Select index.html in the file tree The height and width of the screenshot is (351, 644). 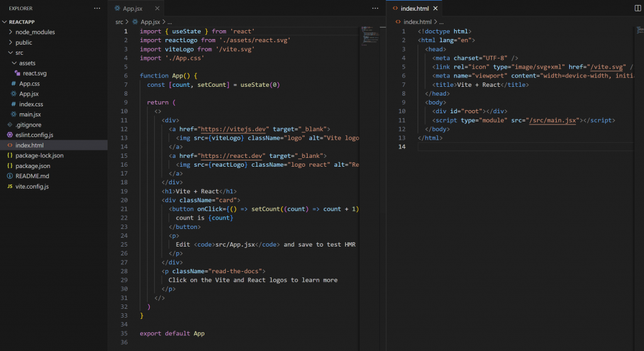tap(54, 145)
